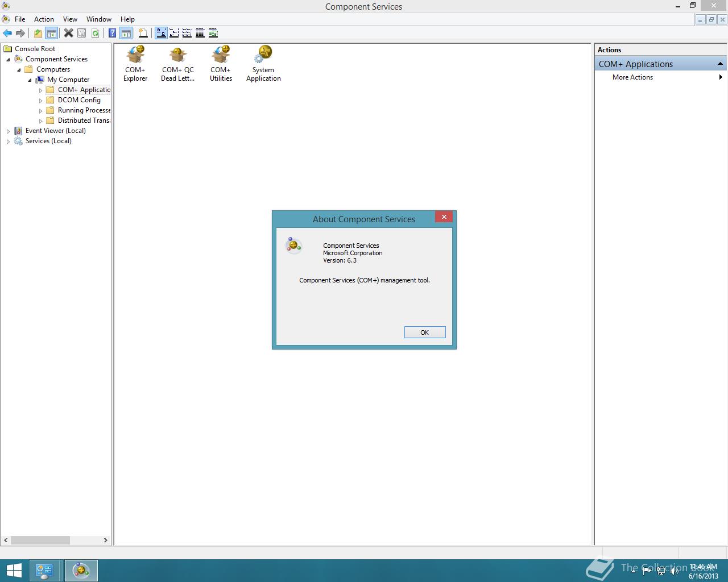
Task: Toggle Show/Hide Action Pane toolbar button
Action: (126, 33)
